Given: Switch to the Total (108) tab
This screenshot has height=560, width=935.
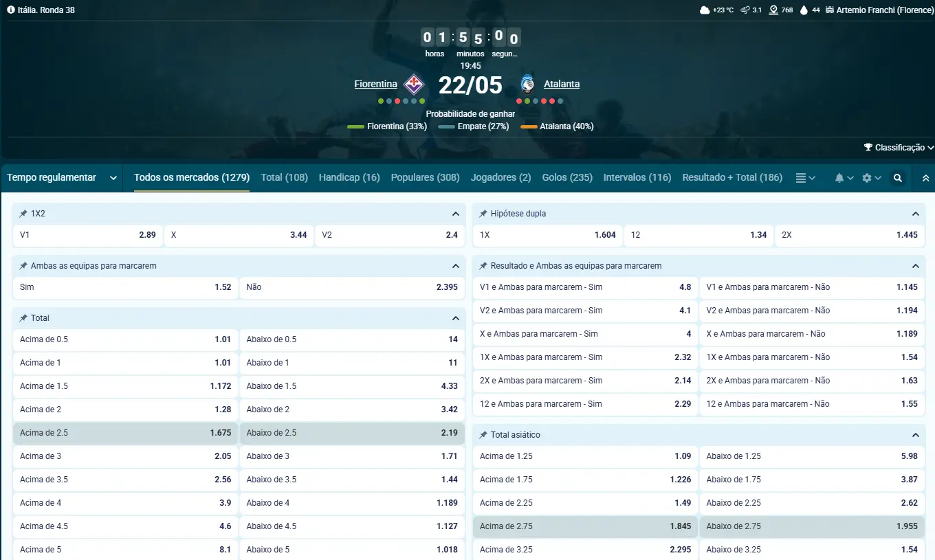Looking at the screenshot, I should [x=285, y=177].
